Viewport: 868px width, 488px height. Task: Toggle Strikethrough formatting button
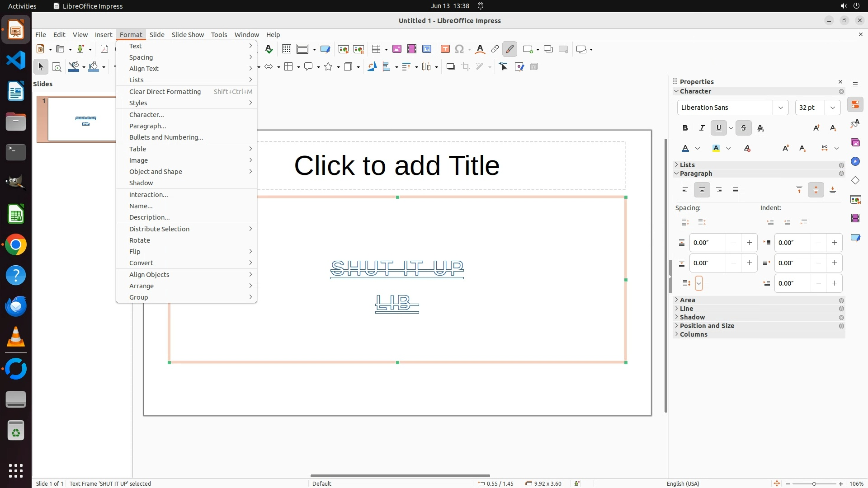tap(744, 128)
